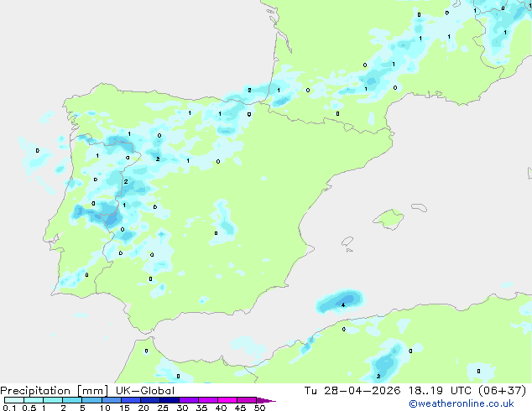Click the 35–40 mm legend color box
532x411 pixels.
pyautogui.click(x=207, y=400)
